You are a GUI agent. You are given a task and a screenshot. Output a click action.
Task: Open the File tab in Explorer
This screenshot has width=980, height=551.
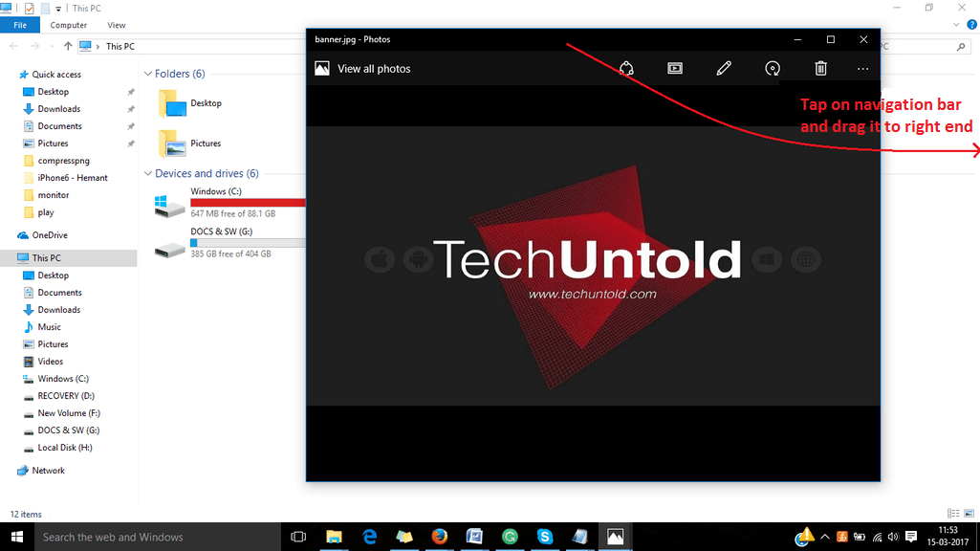20,25
